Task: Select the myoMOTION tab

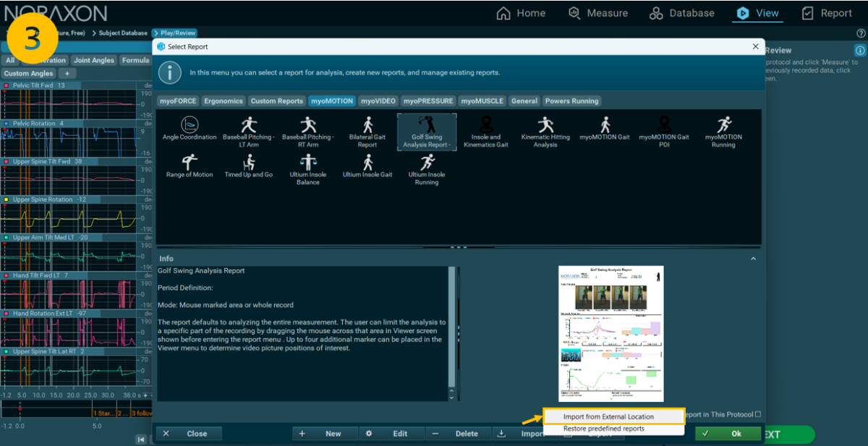Action: [332, 101]
